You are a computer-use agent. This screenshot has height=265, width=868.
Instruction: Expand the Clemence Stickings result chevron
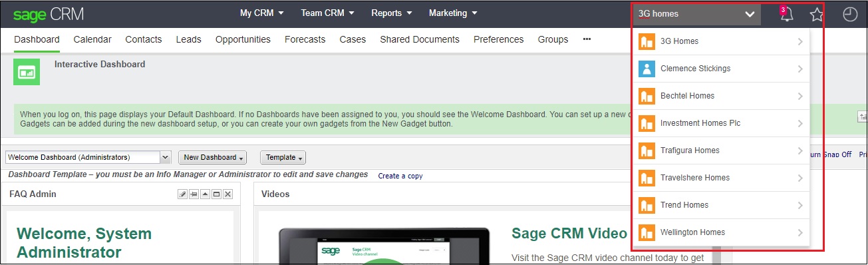799,69
